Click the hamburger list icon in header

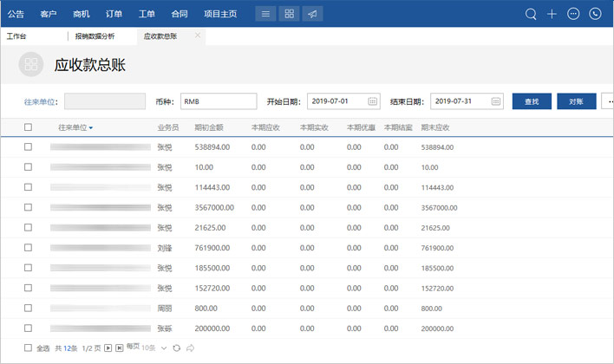[266, 14]
